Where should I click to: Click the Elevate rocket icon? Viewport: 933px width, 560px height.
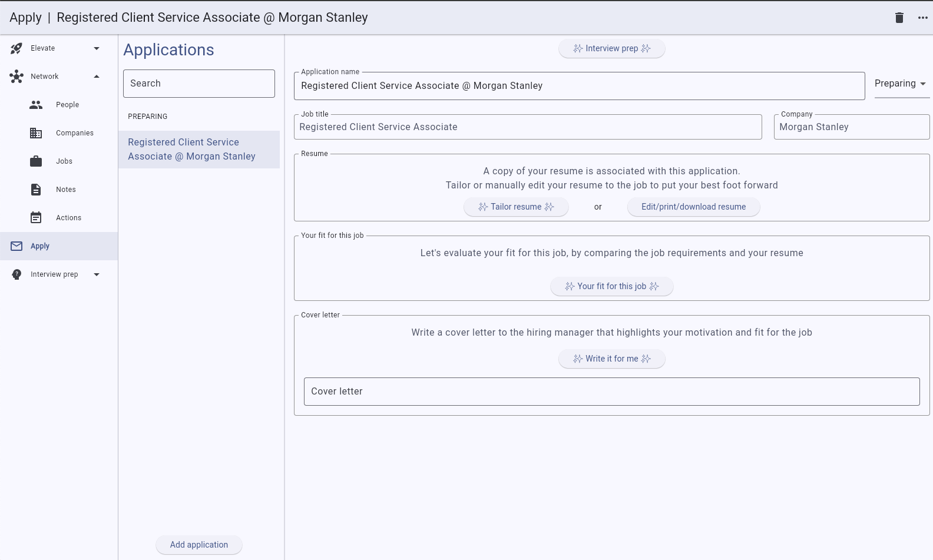tap(16, 48)
